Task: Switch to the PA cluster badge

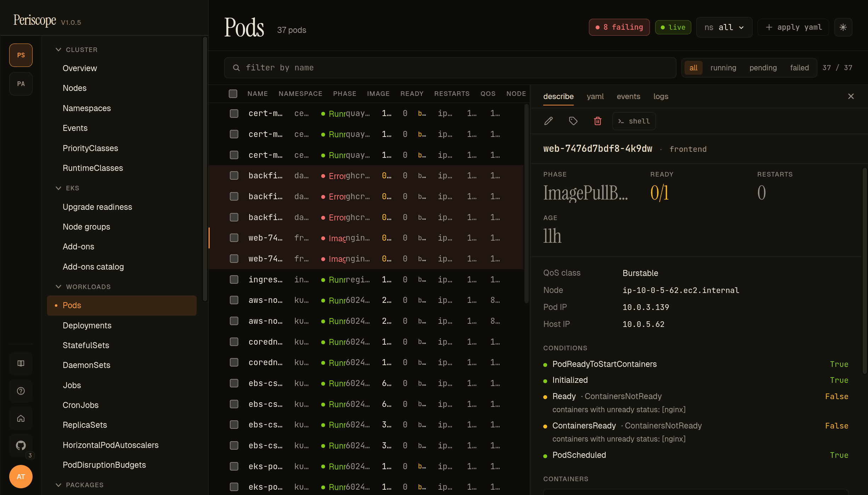Action: tap(21, 84)
